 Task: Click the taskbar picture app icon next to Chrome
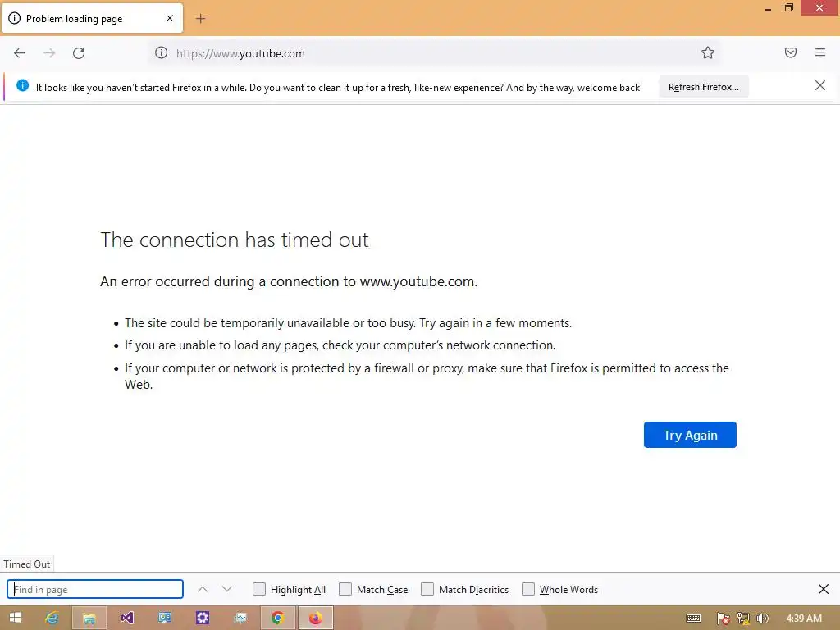click(x=240, y=618)
